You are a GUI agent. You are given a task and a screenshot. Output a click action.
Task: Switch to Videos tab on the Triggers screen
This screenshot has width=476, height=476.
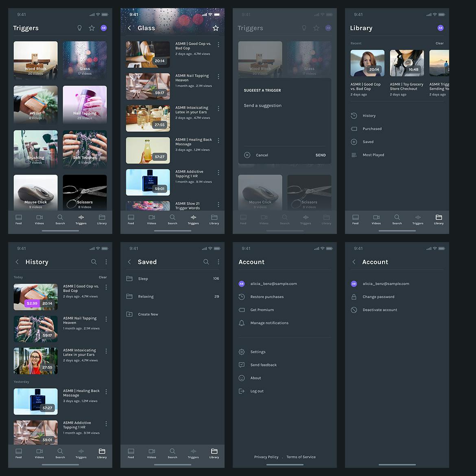pos(39,219)
